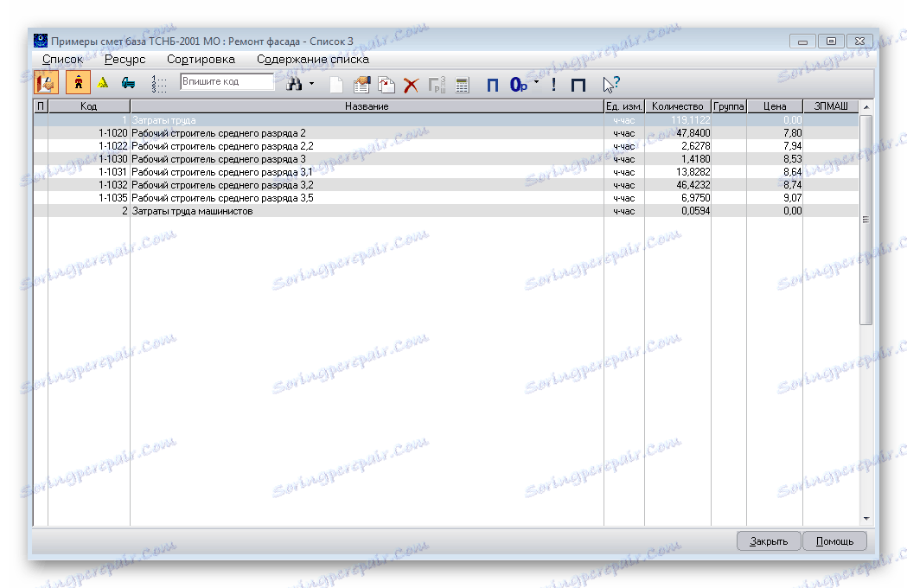
Task: Click quantity value 0,0594
Action: click(x=695, y=211)
